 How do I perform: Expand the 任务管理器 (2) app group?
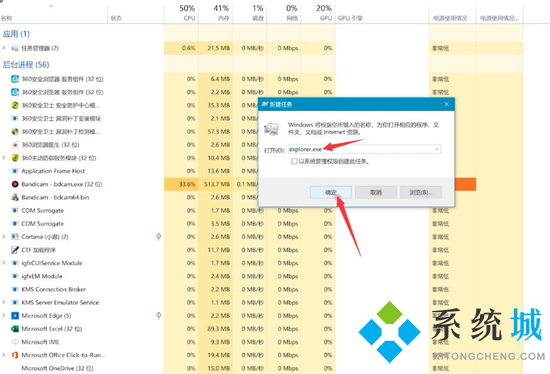pos(4,48)
